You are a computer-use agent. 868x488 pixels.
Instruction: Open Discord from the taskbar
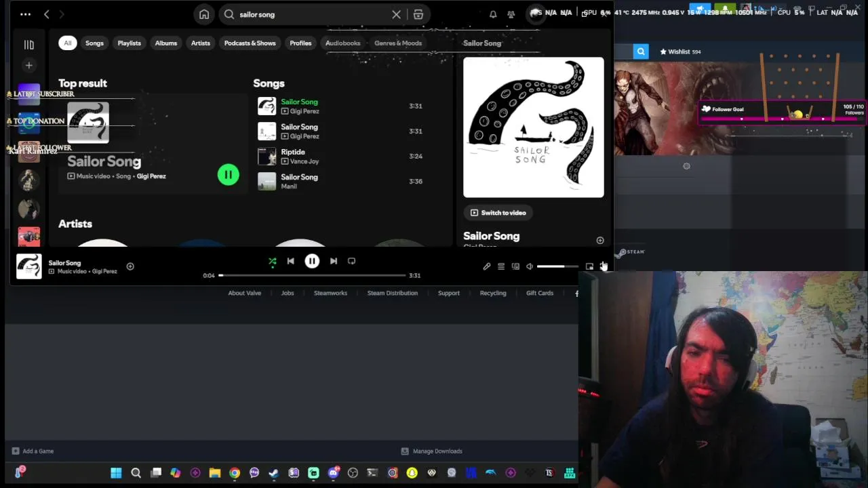(x=333, y=473)
